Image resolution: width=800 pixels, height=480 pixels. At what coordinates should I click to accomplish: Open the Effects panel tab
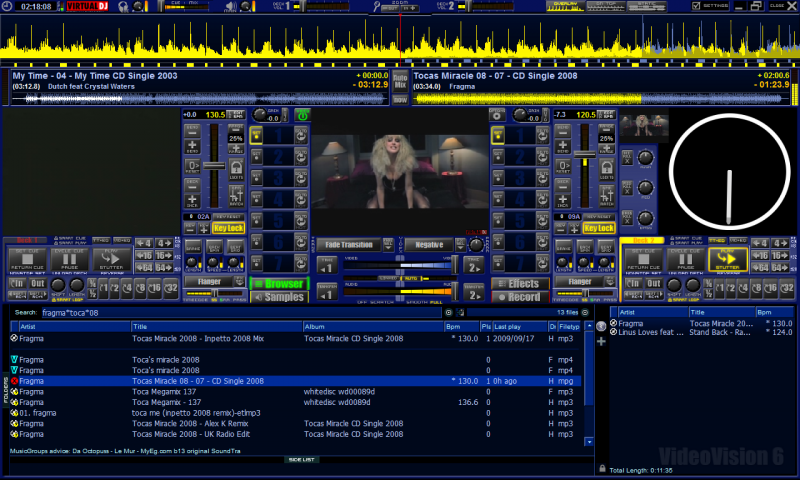point(520,284)
